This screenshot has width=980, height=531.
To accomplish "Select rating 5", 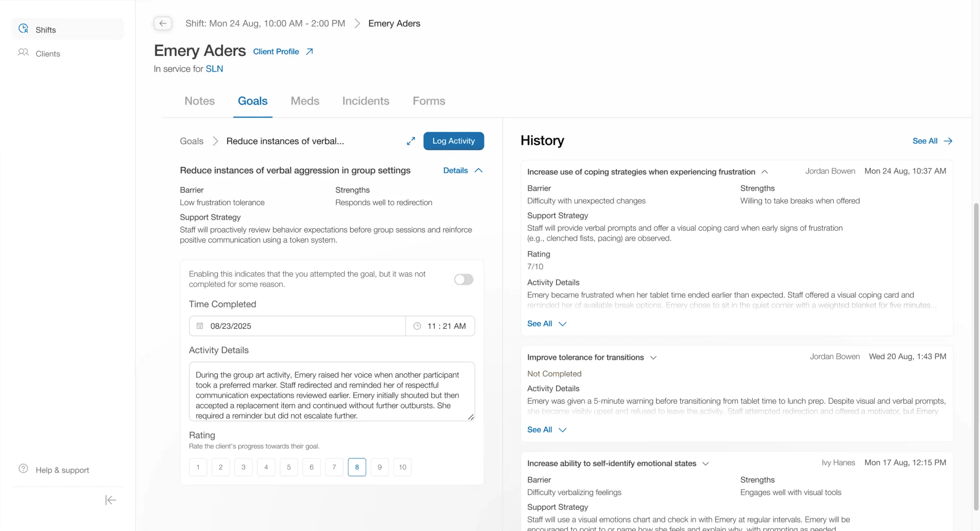I will coord(289,468).
